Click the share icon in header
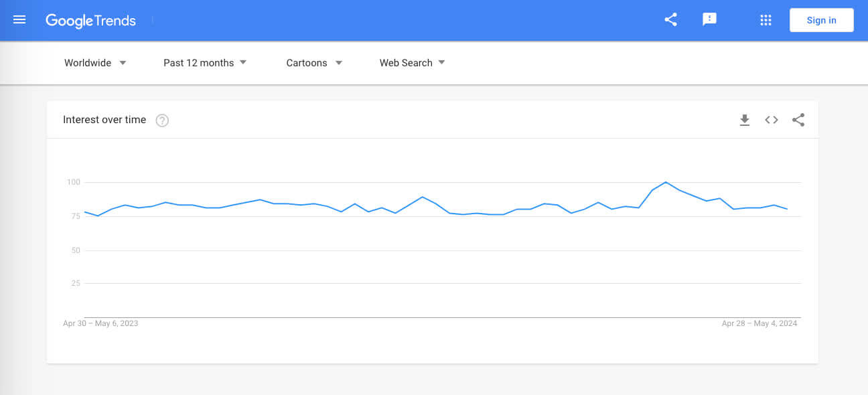This screenshot has height=395, width=868. point(670,20)
